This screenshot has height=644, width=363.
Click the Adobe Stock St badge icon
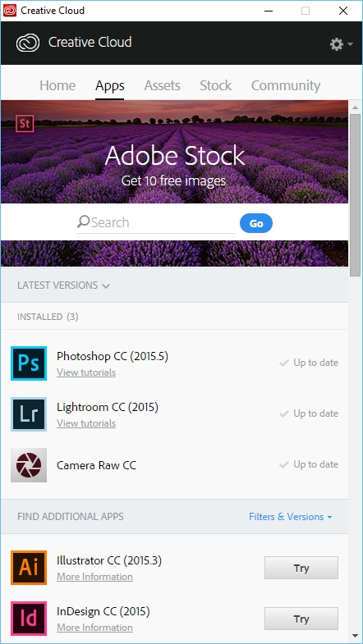[25, 123]
